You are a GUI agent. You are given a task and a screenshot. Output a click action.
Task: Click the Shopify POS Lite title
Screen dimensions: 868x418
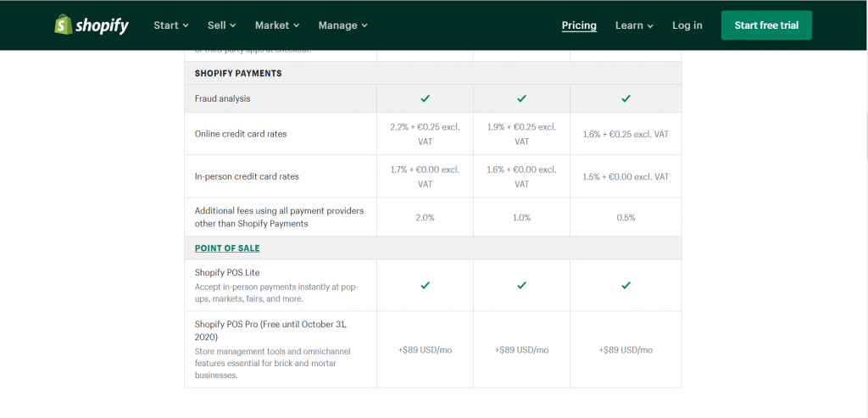(227, 272)
